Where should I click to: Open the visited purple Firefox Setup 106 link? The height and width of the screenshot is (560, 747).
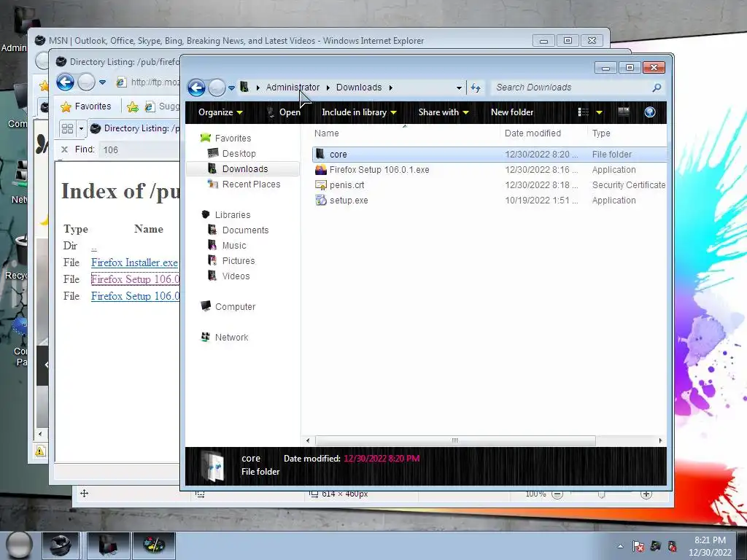point(135,279)
